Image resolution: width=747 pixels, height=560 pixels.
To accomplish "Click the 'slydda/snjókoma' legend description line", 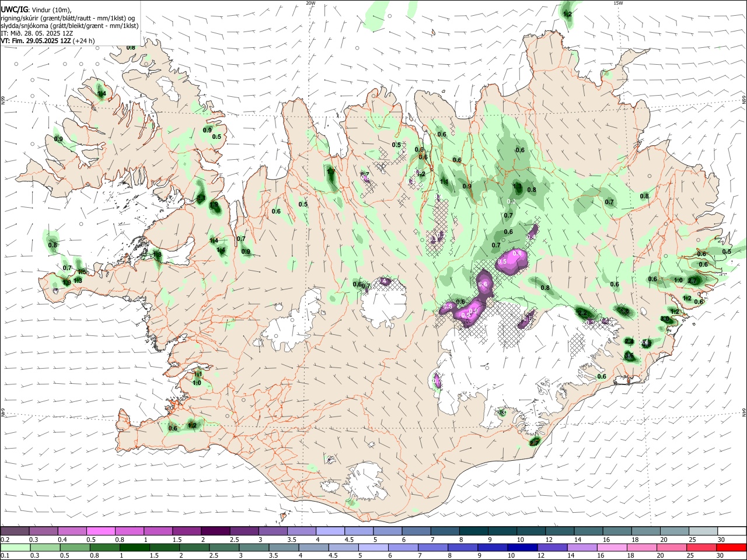I will 69,25.
